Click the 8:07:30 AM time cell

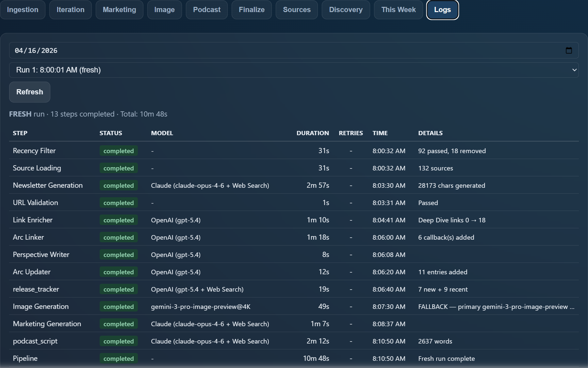(x=389, y=307)
